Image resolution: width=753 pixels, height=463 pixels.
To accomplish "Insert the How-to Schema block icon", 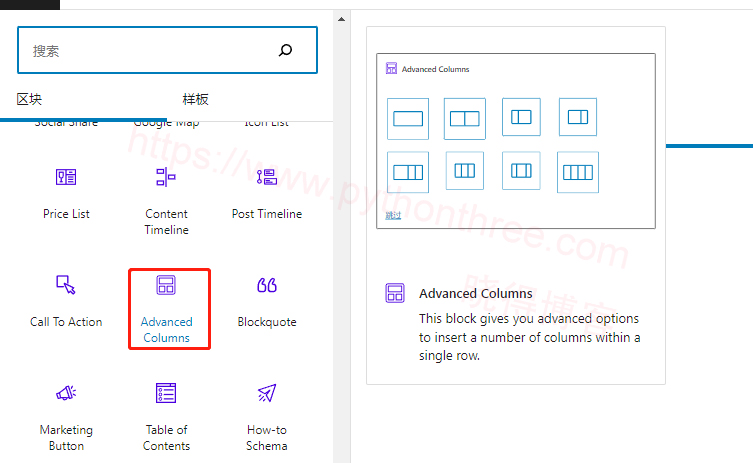I will (267, 393).
